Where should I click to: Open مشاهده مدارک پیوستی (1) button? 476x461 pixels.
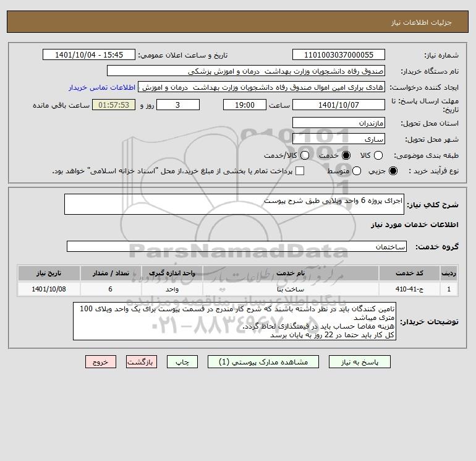tap(263, 362)
